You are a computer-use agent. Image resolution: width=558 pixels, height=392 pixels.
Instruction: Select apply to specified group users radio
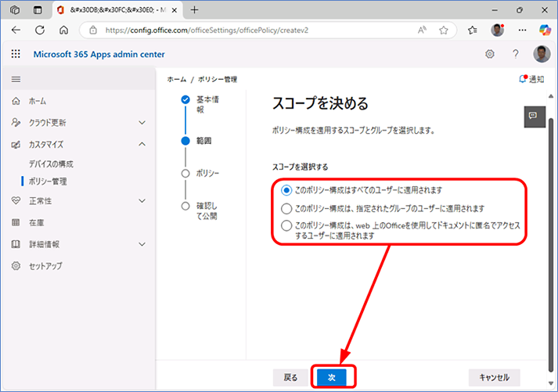pyautogui.click(x=286, y=208)
